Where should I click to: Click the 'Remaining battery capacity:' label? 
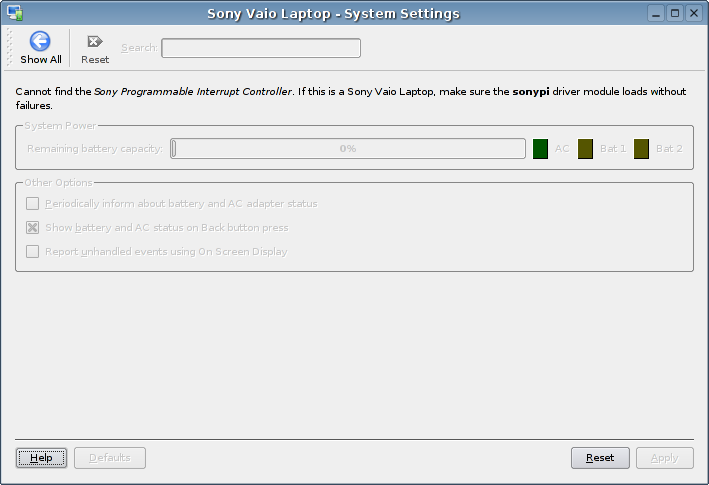point(95,149)
